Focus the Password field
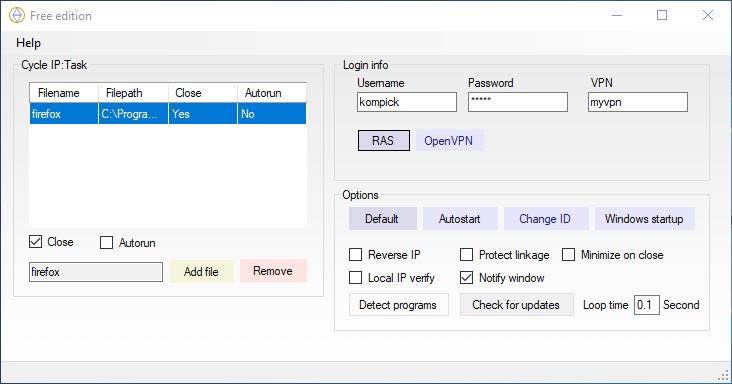The width and height of the screenshot is (732, 384). (518, 102)
